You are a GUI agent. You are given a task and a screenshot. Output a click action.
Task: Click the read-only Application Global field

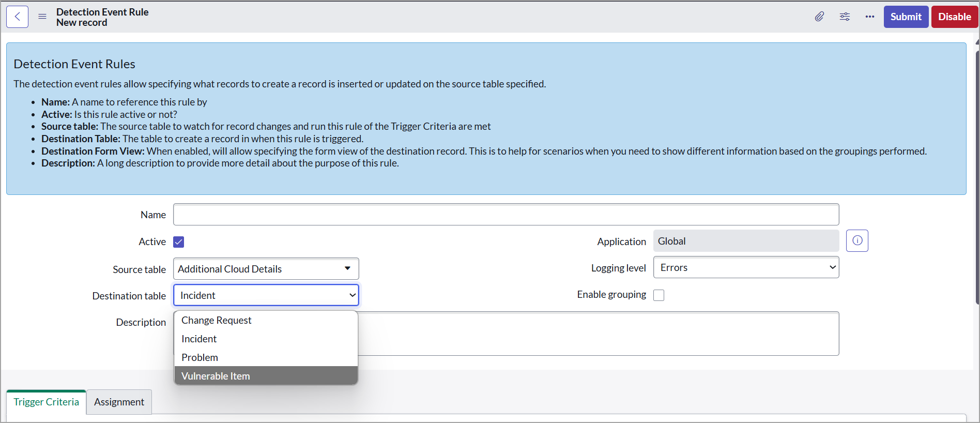(x=746, y=241)
